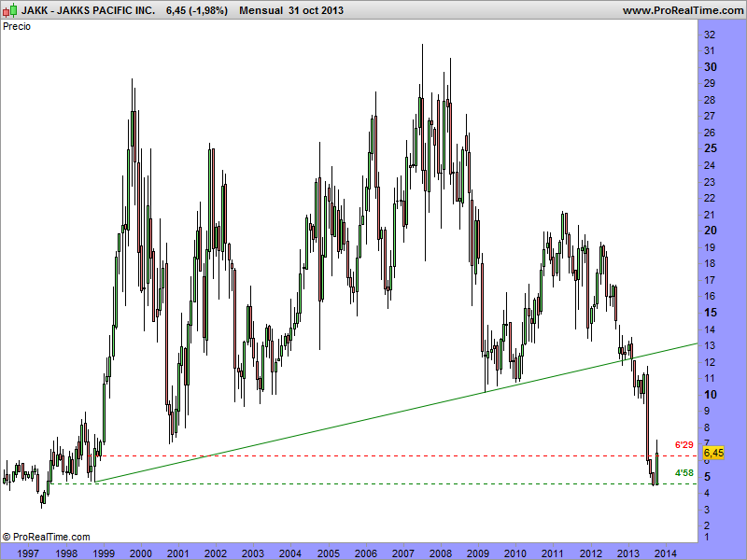
Task: Click the 28 price scale label
Action: [x=710, y=100]
